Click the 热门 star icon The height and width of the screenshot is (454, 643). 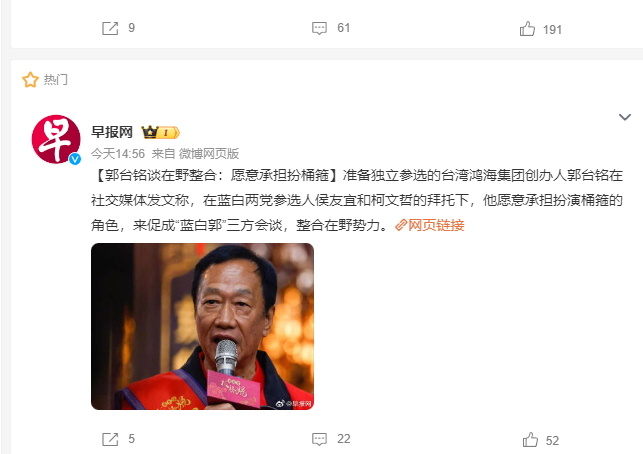(x=30, y=80)
